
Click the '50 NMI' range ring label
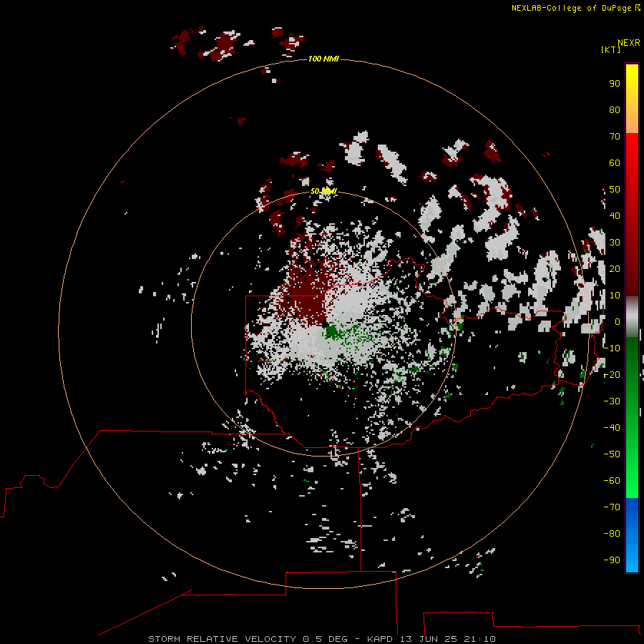pyautogui.click(x=323, y=191)
